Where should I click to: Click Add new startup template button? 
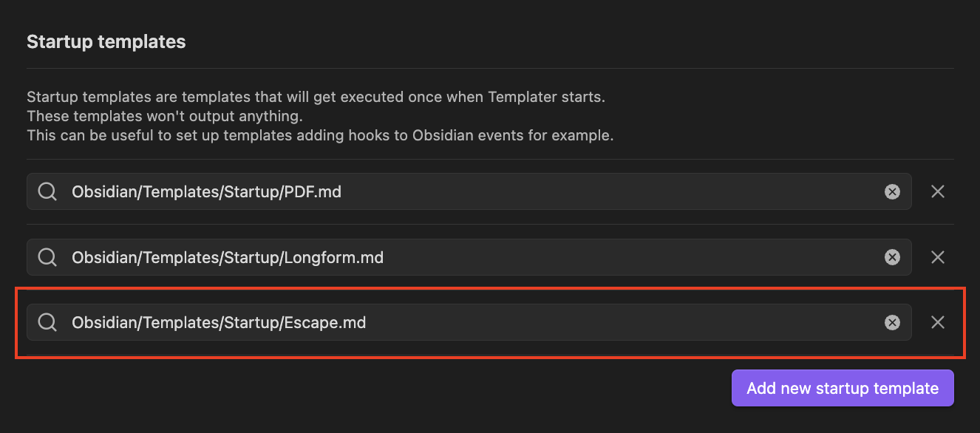pos(843,389)
